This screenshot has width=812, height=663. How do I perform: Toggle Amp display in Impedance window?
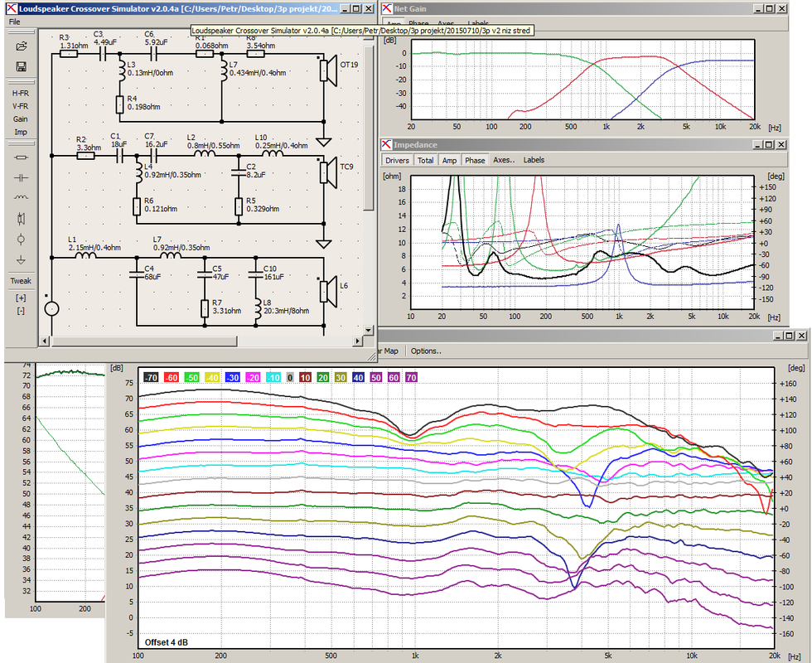(x=449, y=161)
